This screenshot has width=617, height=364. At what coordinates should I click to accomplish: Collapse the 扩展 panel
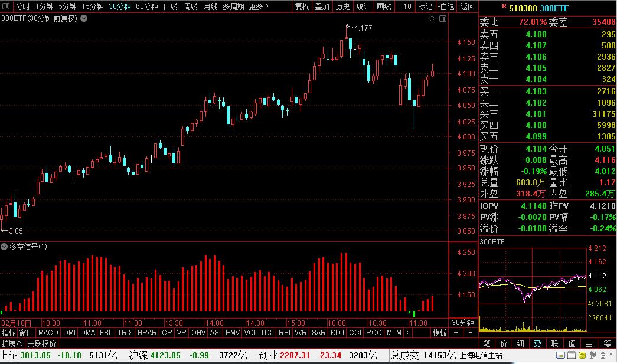tap(12, 343)
